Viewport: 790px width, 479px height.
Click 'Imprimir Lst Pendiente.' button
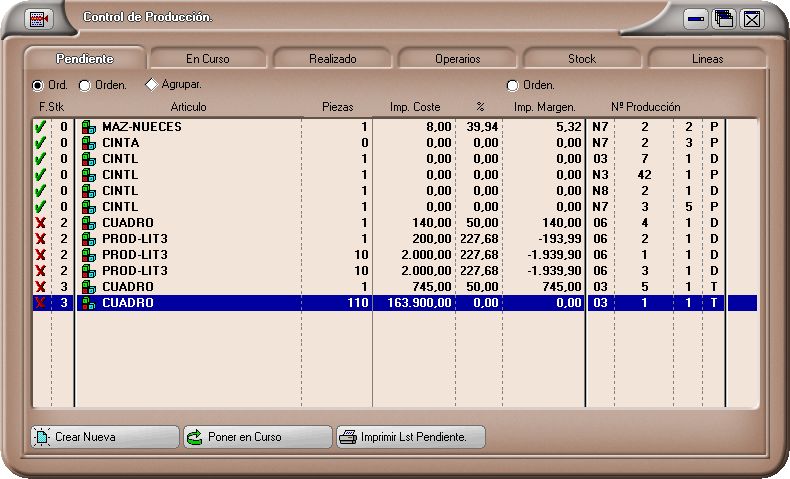pyautogui.click(x=411, y=437)
